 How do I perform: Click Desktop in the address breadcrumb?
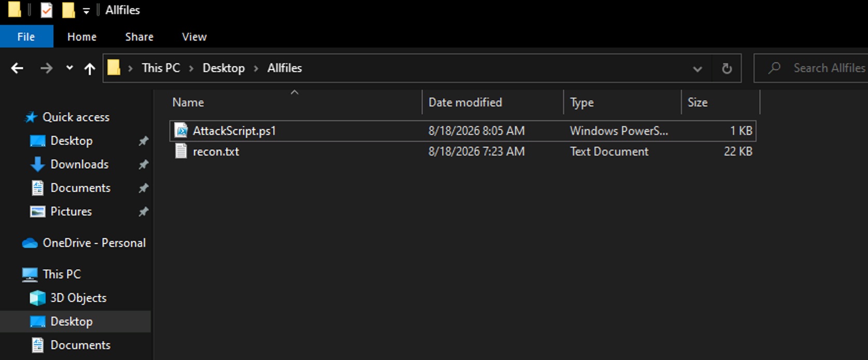point(224,68)
